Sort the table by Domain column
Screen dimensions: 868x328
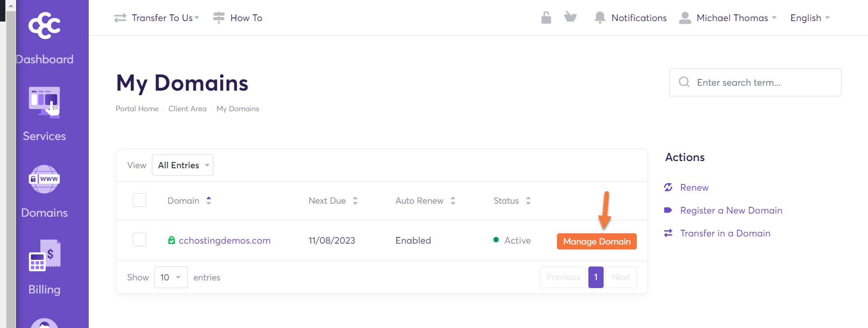coord(209,201)
